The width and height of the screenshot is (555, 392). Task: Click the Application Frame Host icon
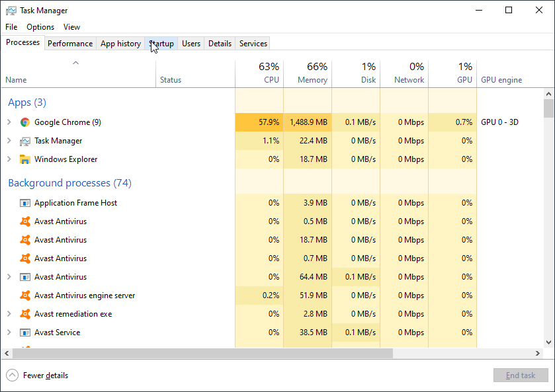tap(25, 203)
